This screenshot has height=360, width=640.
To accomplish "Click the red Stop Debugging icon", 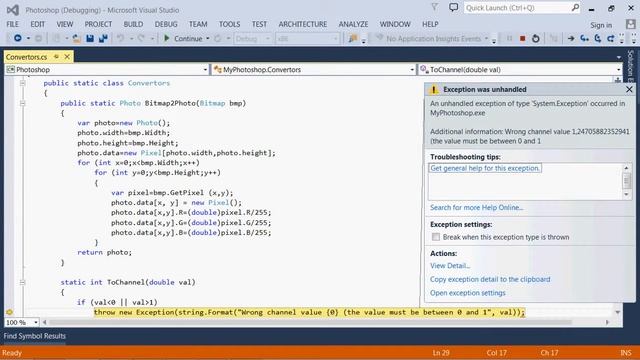I will pyautogui.click(x=522, y=38).
